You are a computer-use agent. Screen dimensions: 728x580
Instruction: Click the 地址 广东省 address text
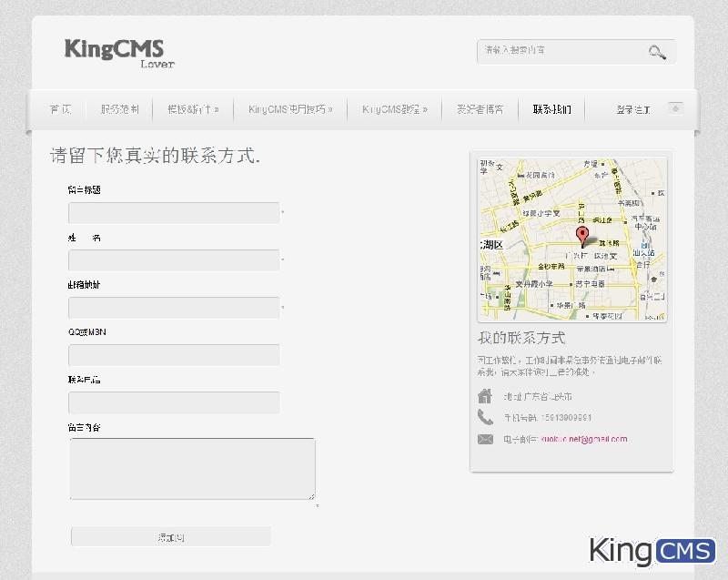538,397
